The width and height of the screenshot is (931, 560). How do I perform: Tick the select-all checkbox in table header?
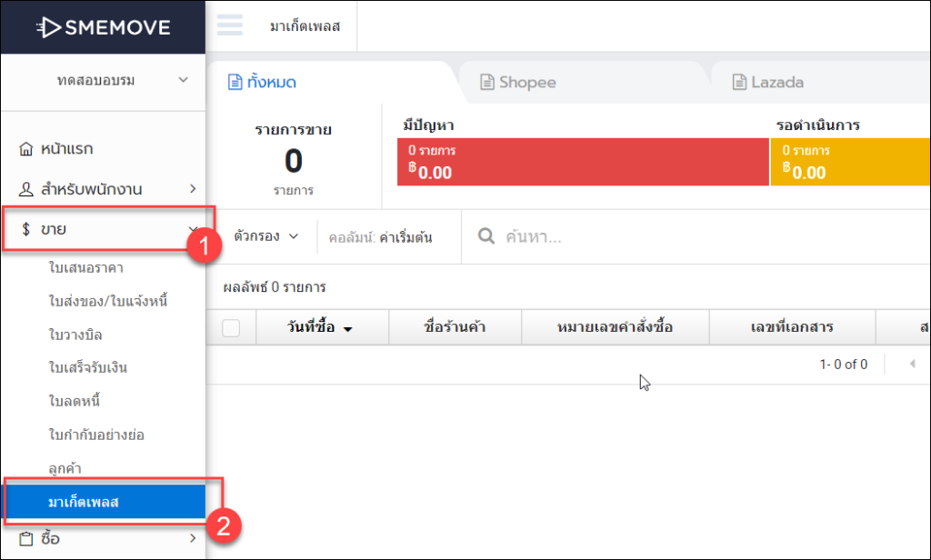point(231,328)
